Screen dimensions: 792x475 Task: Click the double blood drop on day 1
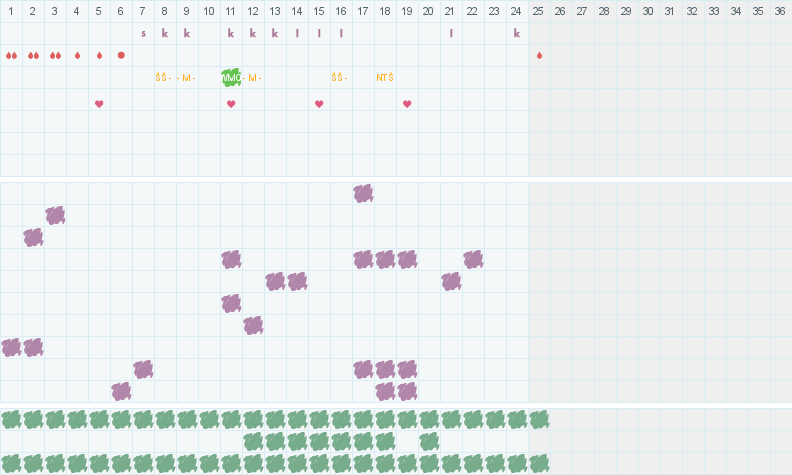point(11,55)
